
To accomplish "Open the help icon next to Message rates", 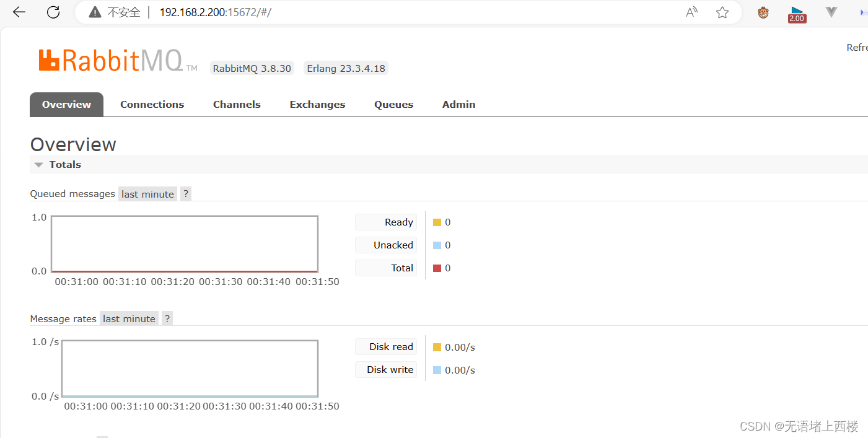I will (x=167, y=318).
